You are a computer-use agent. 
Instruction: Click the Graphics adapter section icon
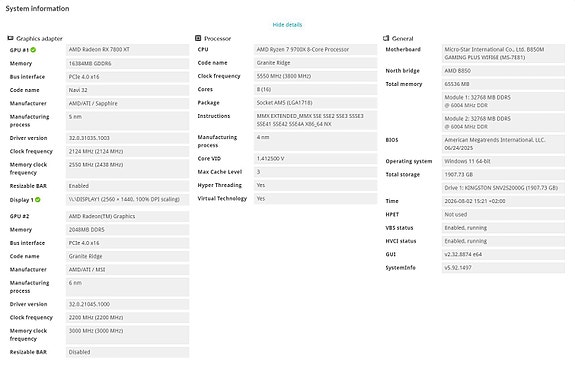pos(10,38)
